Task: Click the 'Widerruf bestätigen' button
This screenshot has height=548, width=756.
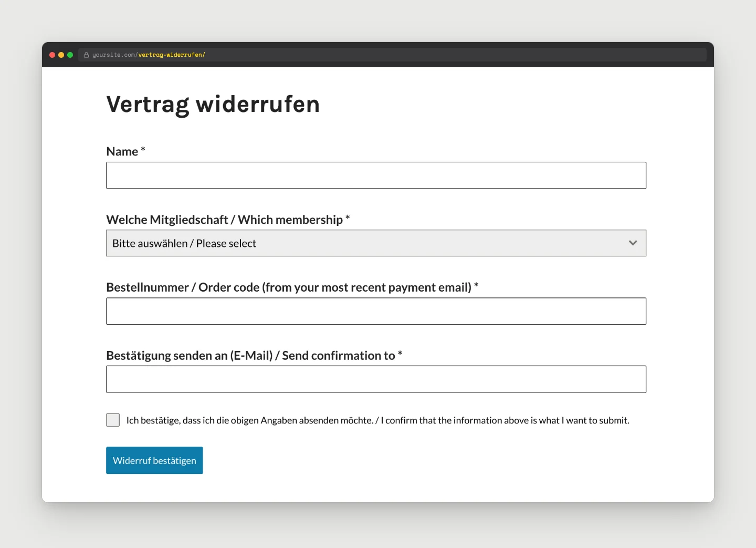Action: [154, 460]
